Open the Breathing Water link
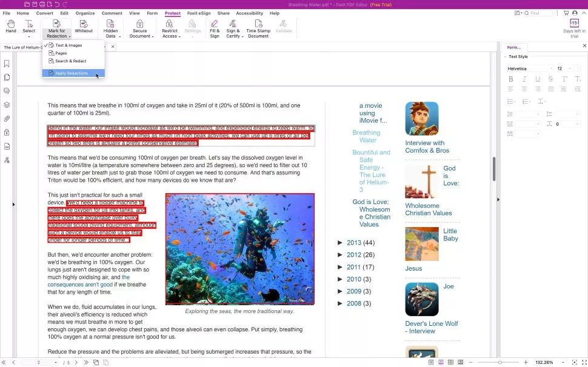Image resolution: width=588 pixels, height=367 pixels. tap(366, 136)
